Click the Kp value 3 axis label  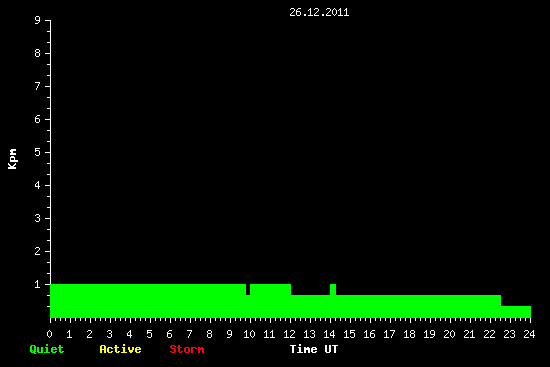(38, 218)
